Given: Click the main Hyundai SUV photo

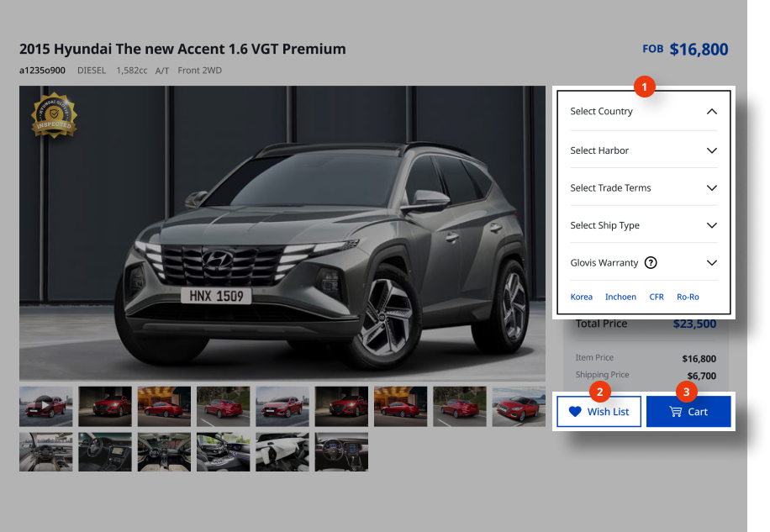Looking at the screenshot, I should coord(282,234).
